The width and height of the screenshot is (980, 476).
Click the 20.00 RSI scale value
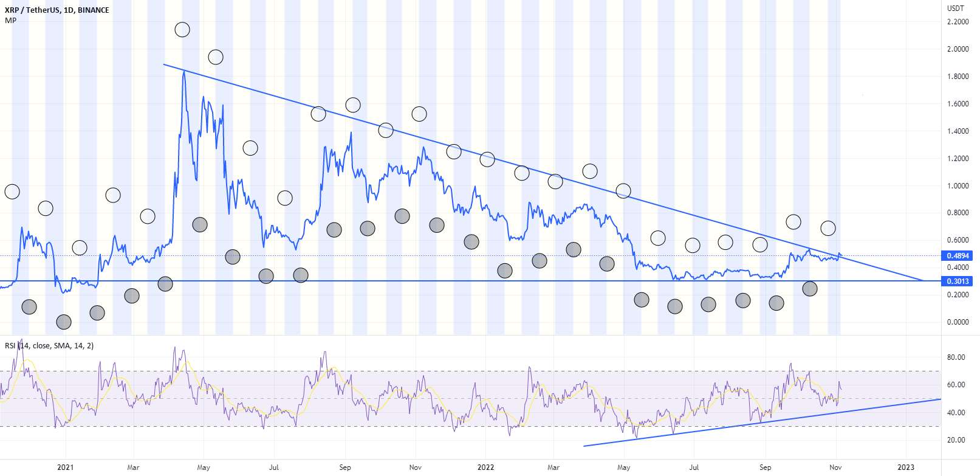[956, 440]
